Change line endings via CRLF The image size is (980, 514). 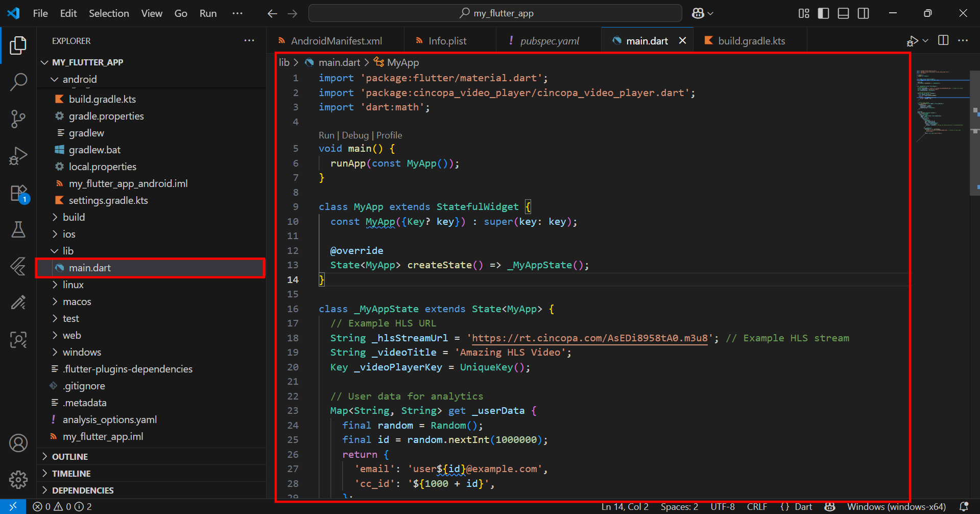(757, 506)
